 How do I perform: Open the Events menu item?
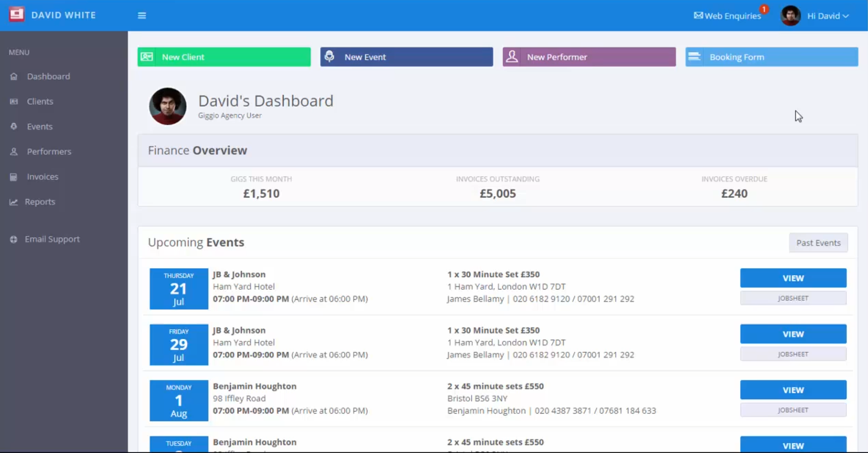39,127
